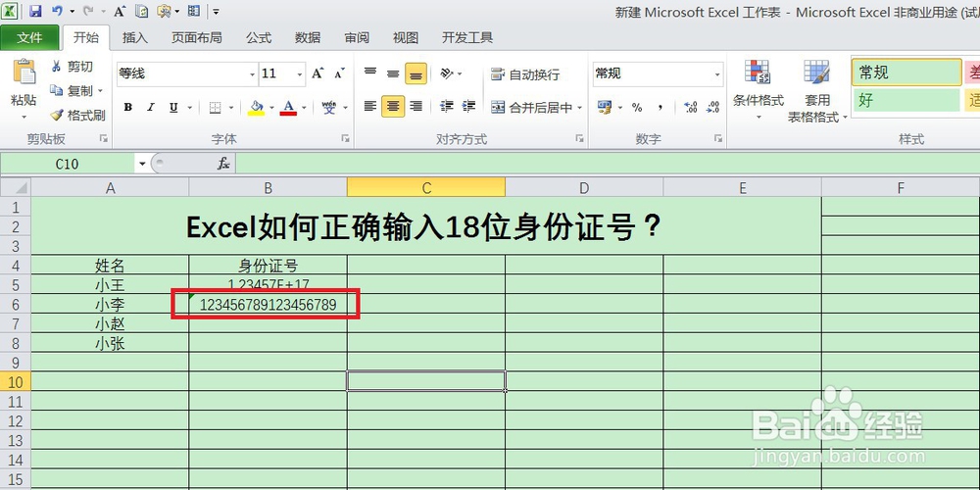Expand the Paste options arrow below 粘贴
The image size is (980, 490).
point(24,117)
